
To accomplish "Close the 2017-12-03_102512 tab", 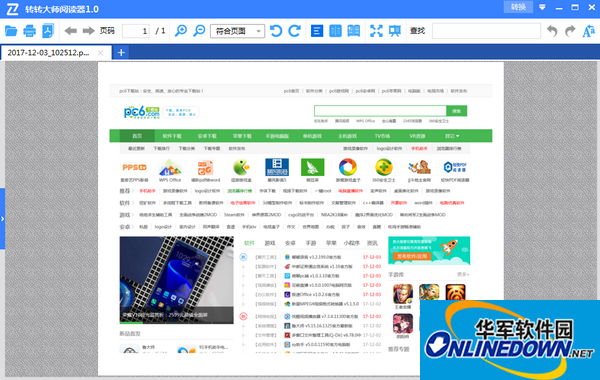I will coord(100,53).
